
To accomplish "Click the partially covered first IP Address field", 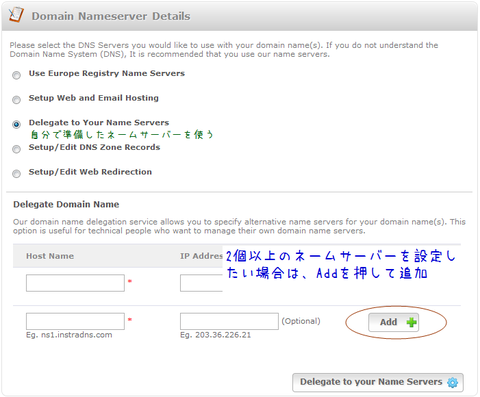I will click(201, 283).
